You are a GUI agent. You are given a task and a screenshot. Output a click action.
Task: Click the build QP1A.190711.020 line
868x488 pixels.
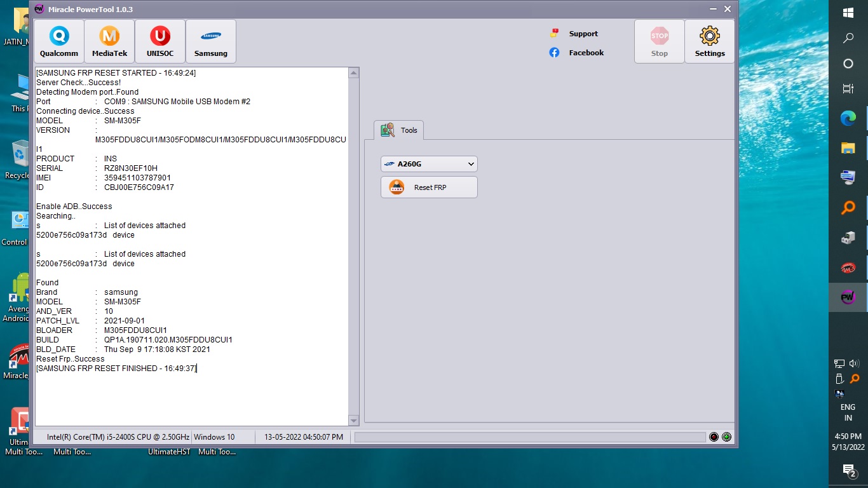pos(134,340)
